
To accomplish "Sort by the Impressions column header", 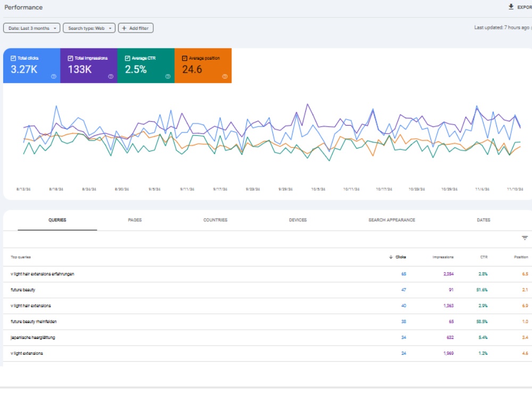I will point(443,257).
